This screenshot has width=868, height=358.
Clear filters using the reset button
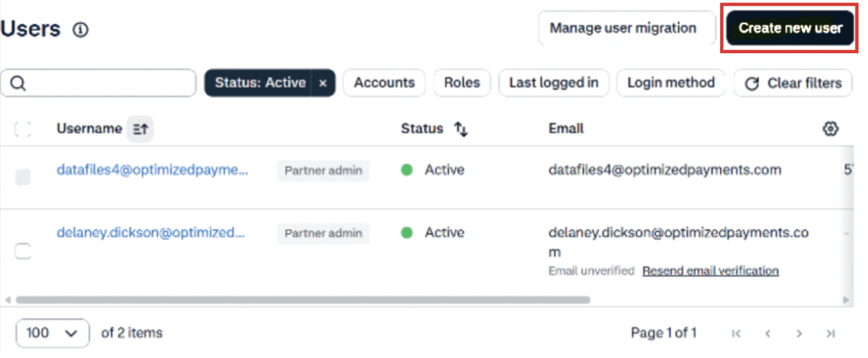click(793, 83)
